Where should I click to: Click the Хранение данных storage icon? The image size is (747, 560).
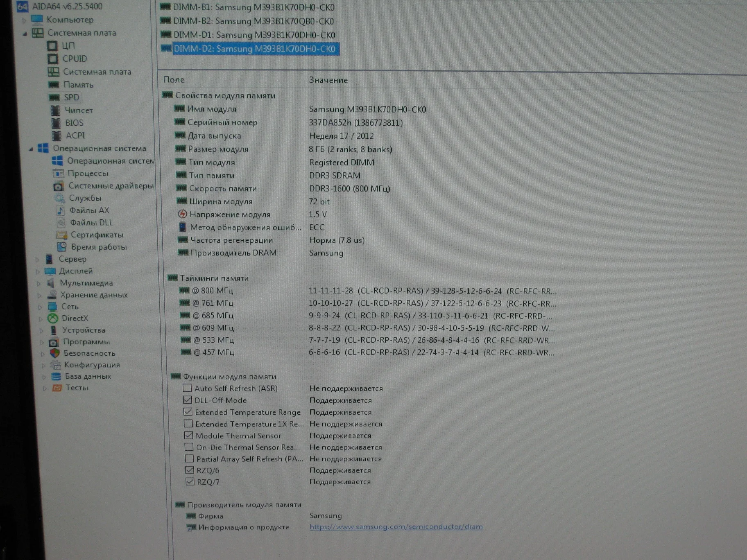(52, 295)
